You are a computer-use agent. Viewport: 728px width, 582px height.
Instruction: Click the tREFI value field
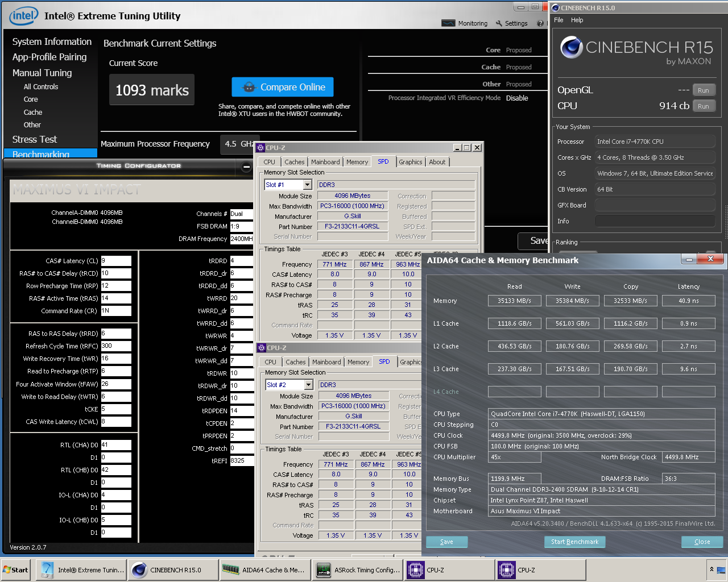(241, 461)
